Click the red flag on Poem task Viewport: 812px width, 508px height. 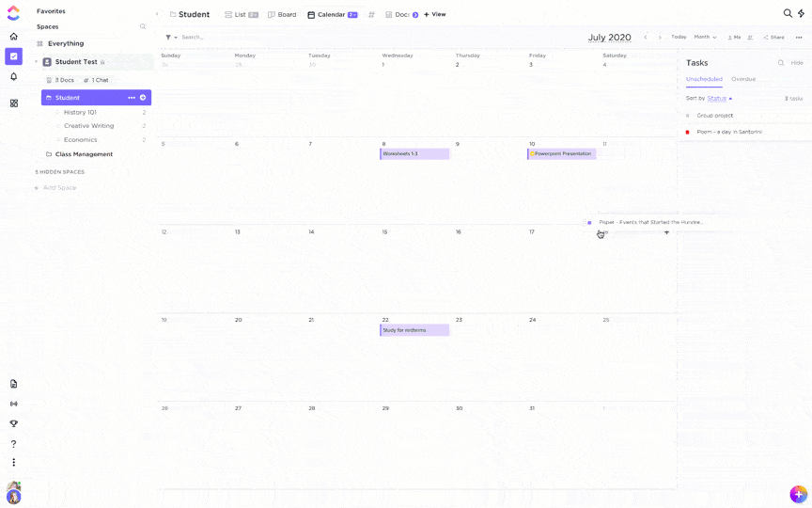[x=688, y=132]
